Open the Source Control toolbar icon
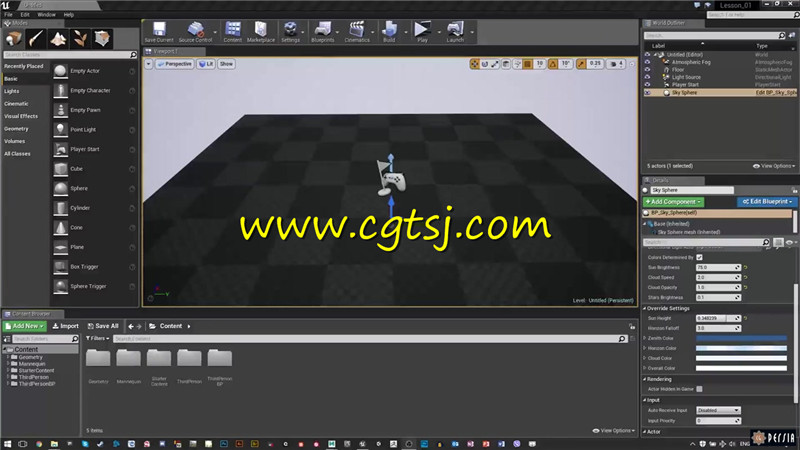The height and width of the screenshot is (450, 800). pyautogui.click(x=195, y=32)
